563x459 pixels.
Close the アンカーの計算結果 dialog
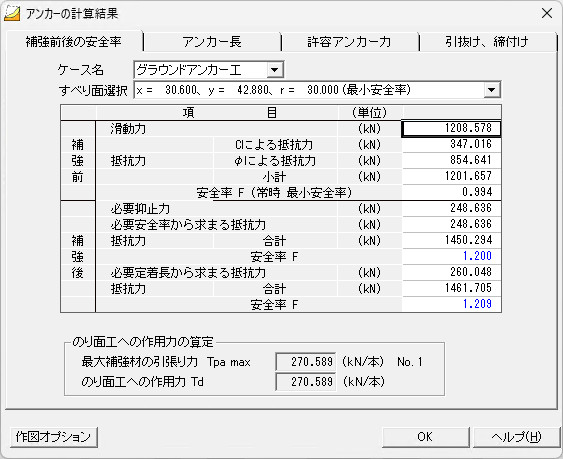click(547, 14)
